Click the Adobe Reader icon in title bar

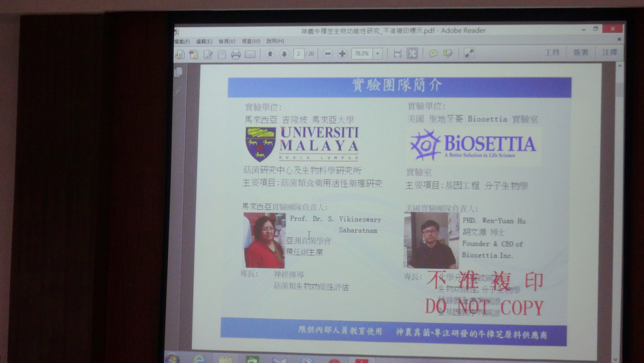(177, 32)
